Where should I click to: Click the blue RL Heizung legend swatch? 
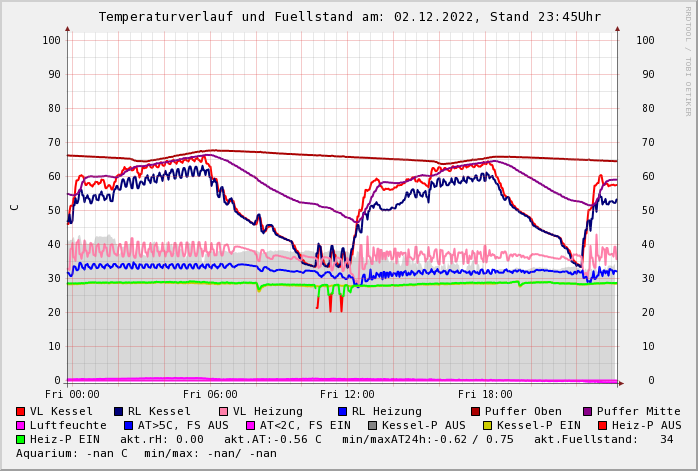(x=343, y=412)
